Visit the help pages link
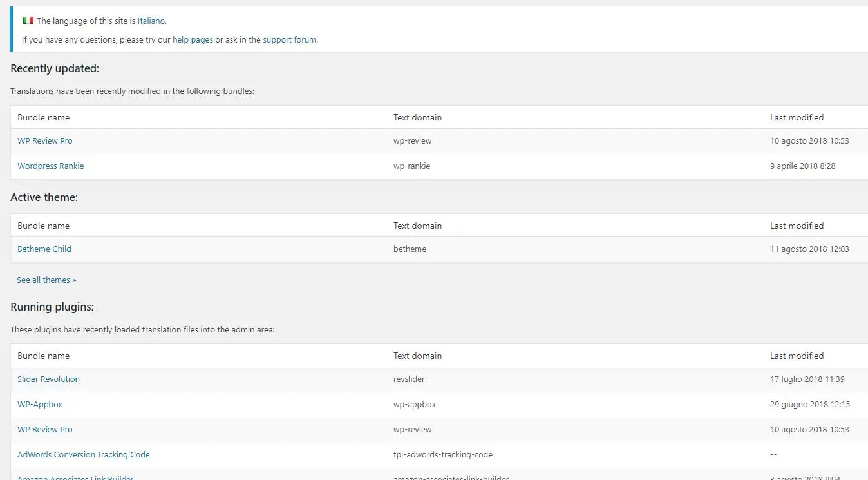Viewport: 868px width, 480px height. (193, 40)
